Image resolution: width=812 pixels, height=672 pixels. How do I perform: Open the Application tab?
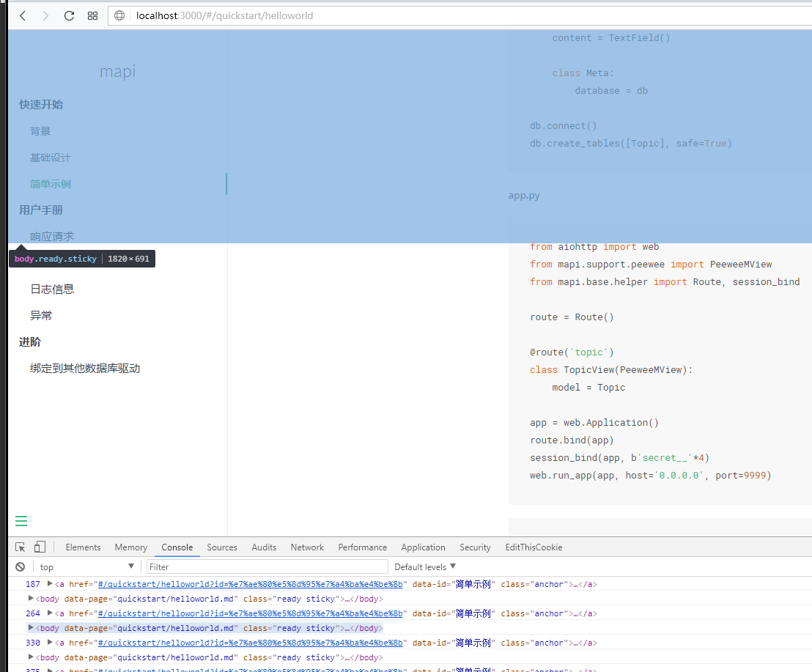click(x=423, y=547)
